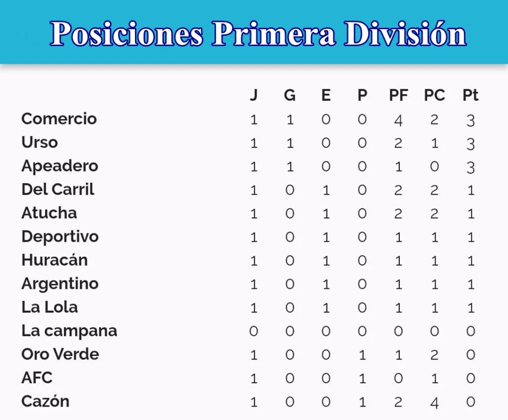Viewport: 508px width, 420px height.
Task: Click the PC column header
Action: (x=435, y=95)
